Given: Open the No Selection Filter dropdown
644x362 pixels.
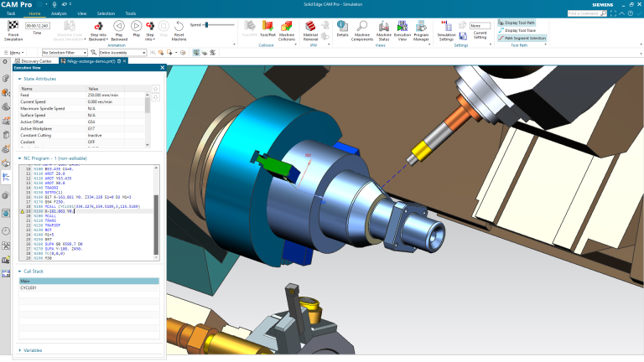Looking at the screenshot, I should point(65,53).
